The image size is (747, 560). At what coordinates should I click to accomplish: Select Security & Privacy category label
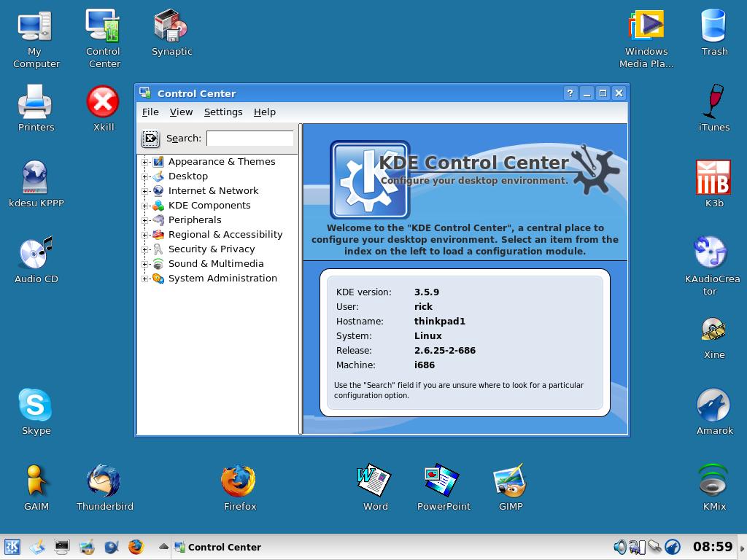pyautogui.click(x=212, y=249)
